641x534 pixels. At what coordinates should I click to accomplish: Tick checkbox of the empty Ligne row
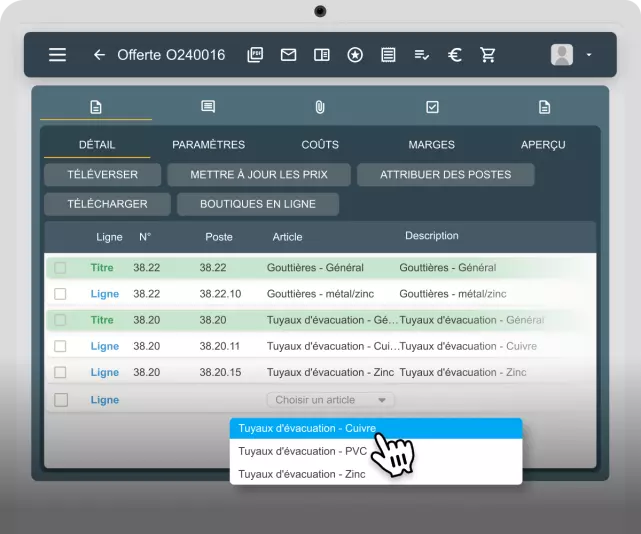(x=61, y=400)
